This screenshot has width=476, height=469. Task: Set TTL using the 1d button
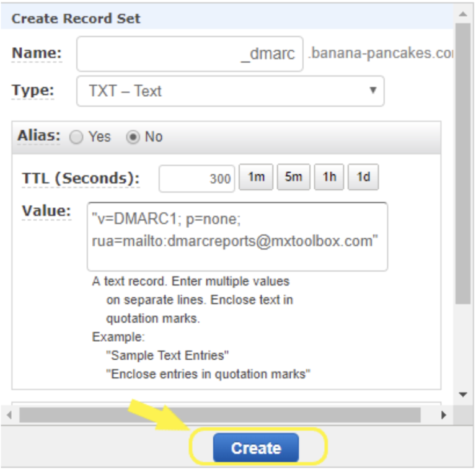point(363,177)
